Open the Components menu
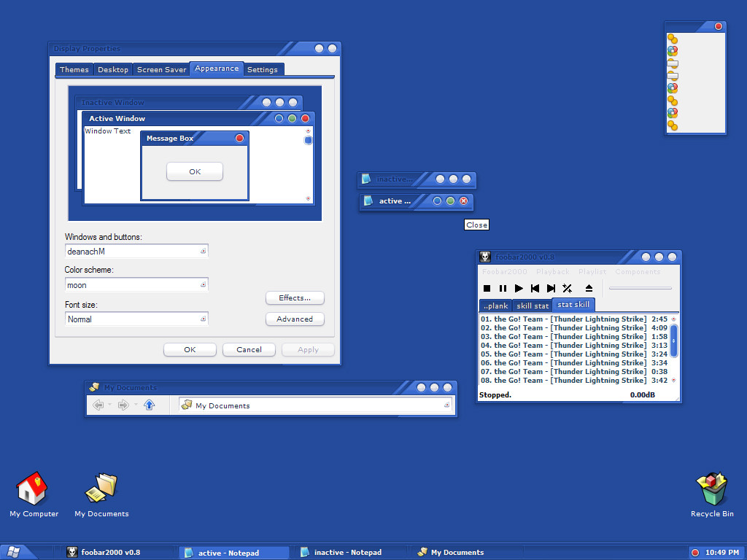Viewport: 747px width, 560px height. (x=638, y=271)
